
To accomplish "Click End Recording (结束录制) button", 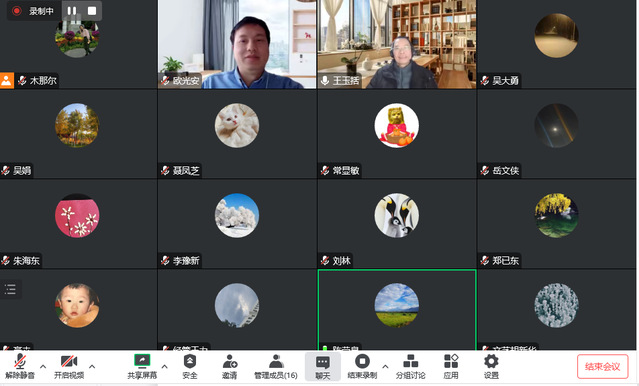I will [362, 366].
